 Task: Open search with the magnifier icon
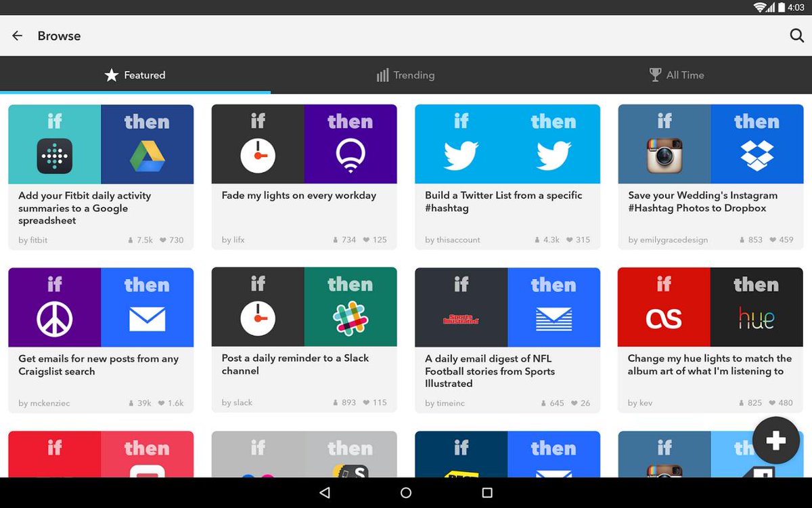(796, 36)
